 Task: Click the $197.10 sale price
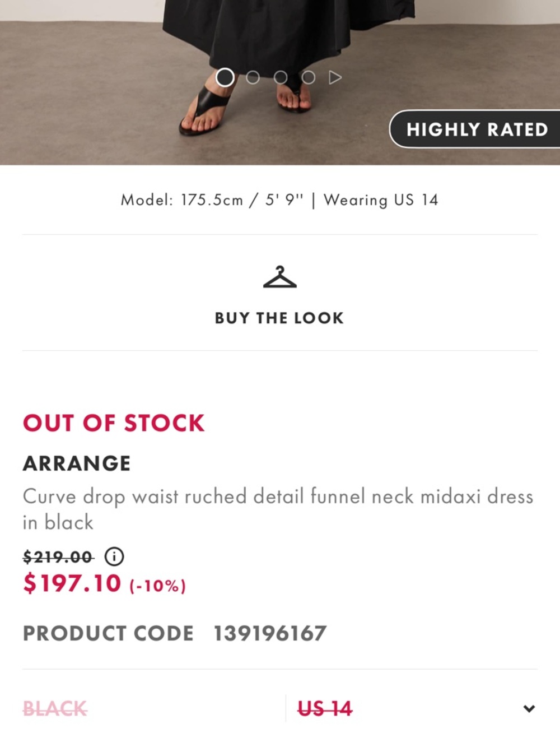click(72, 583)
